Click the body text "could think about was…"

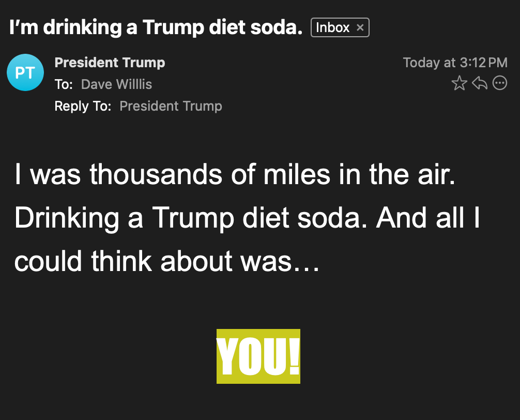click(x=167, y=262)
